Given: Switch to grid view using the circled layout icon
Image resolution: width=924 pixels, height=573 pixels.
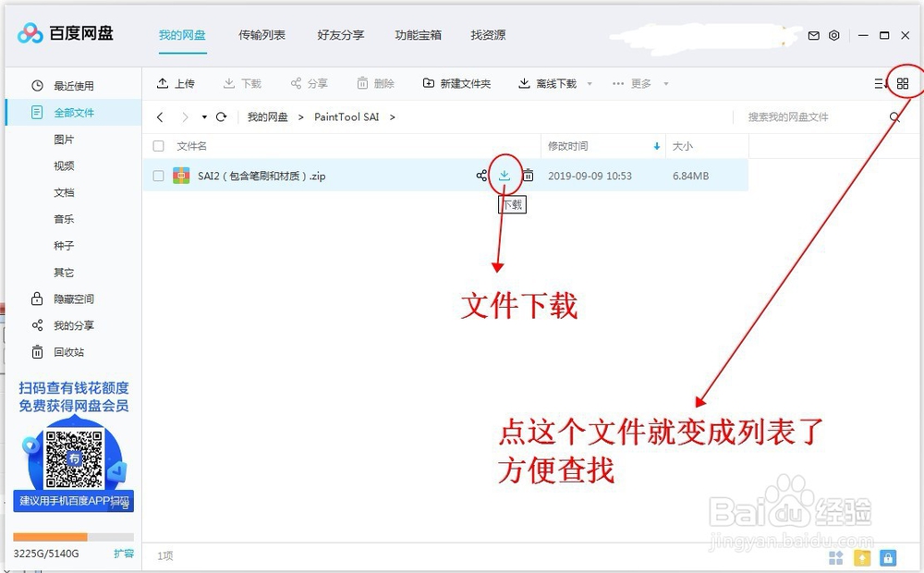Looking at the screenshot, I should (x=904, y=82).
